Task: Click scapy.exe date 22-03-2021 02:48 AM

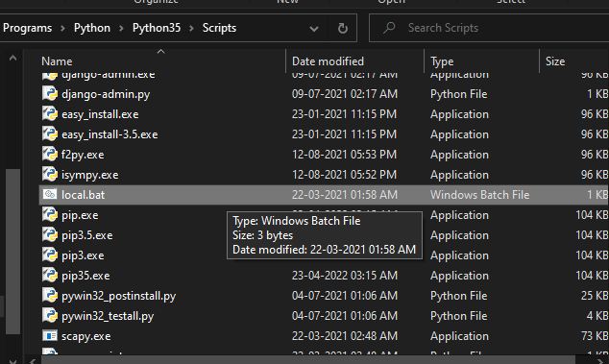Action: tap(345, 336)
